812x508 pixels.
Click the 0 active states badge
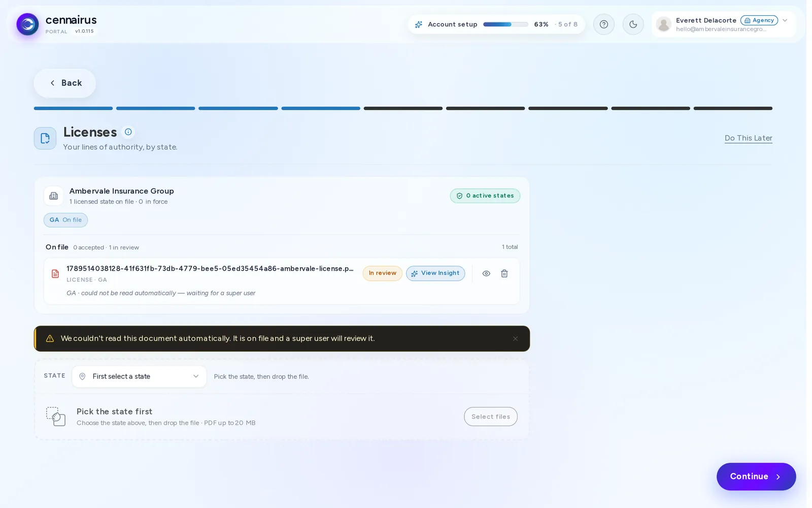tap(485, 196)
